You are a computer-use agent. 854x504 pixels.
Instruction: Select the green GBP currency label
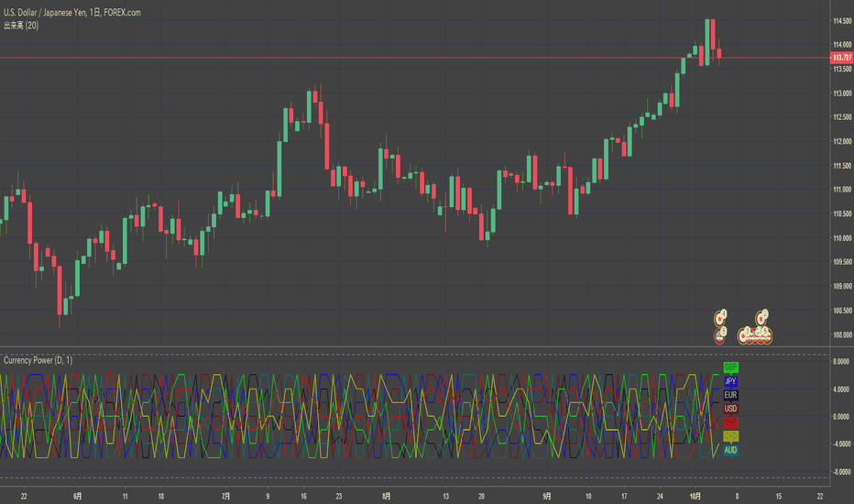point(730,367)
